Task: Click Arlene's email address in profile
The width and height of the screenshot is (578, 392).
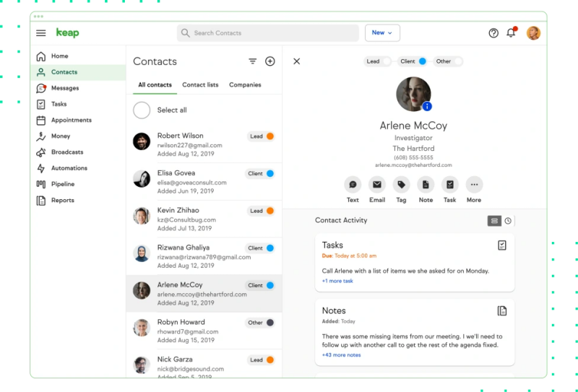Action: click(413, 165)
